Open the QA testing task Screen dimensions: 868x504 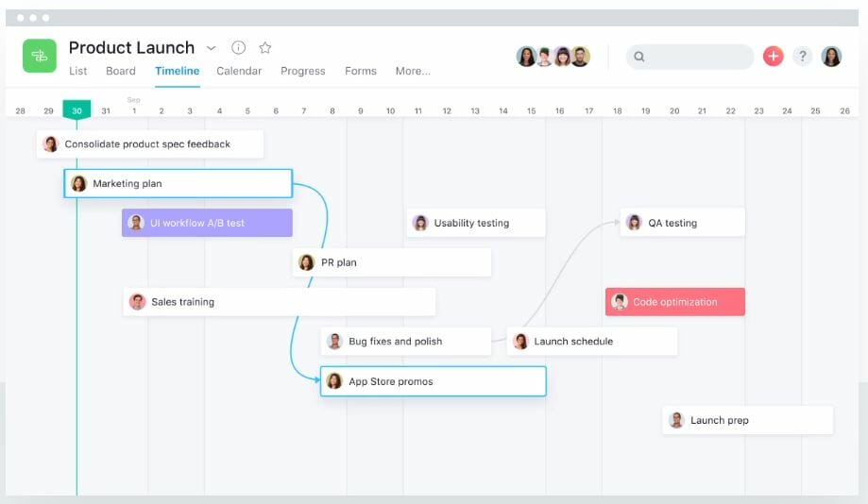pos(683,223)
